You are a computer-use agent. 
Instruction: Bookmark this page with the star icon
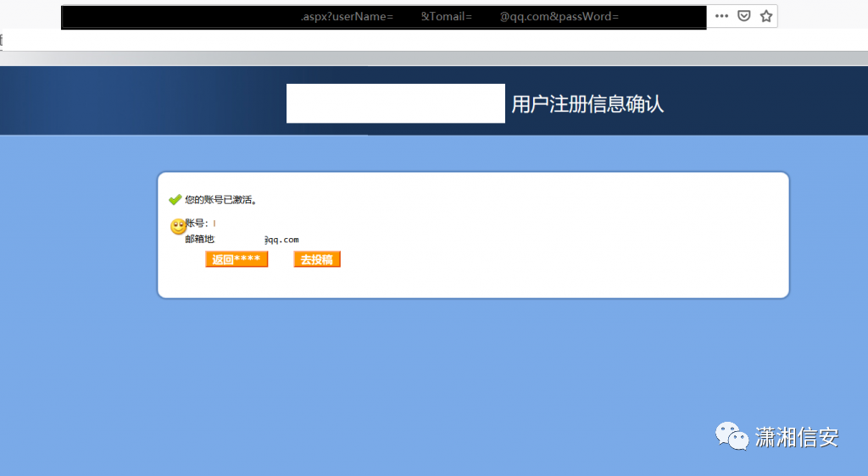point(766,16)
